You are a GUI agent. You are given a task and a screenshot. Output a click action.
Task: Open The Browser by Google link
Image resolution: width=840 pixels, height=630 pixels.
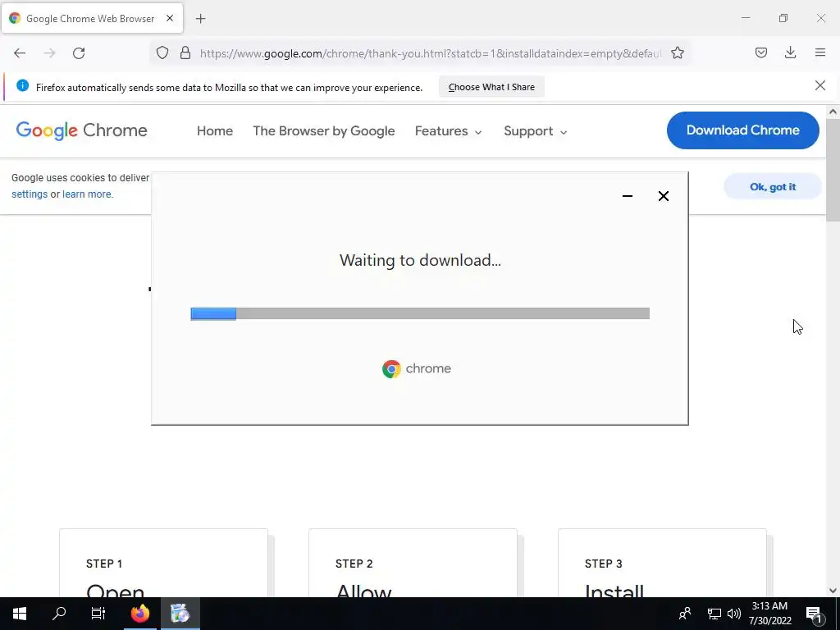tap(323, 131)
